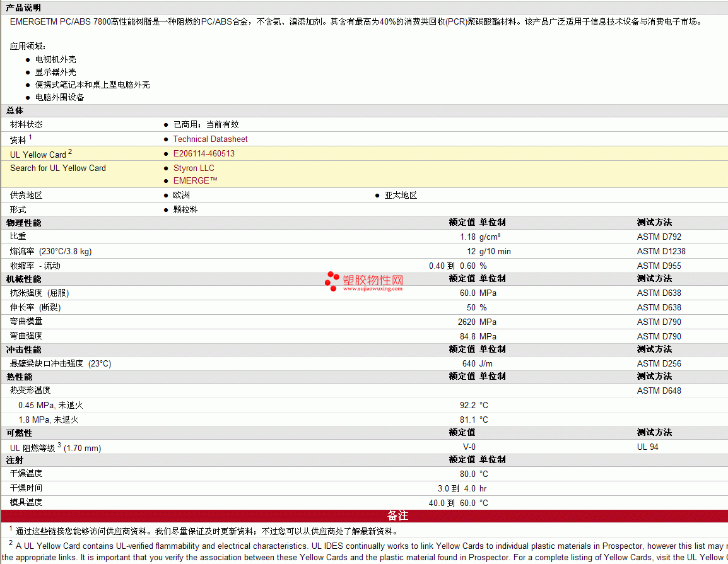
Task: Click the 92.2 °C value
Action: pos(474,405)
